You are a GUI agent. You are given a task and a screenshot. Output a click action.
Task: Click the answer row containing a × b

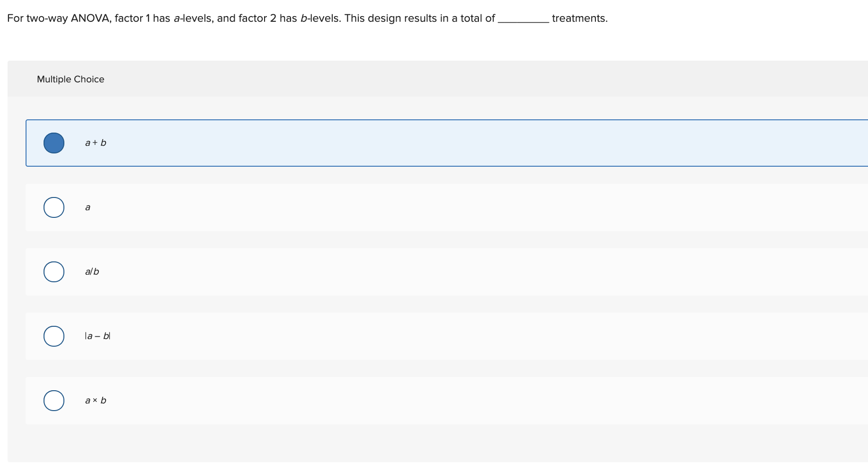coord(331,400)
